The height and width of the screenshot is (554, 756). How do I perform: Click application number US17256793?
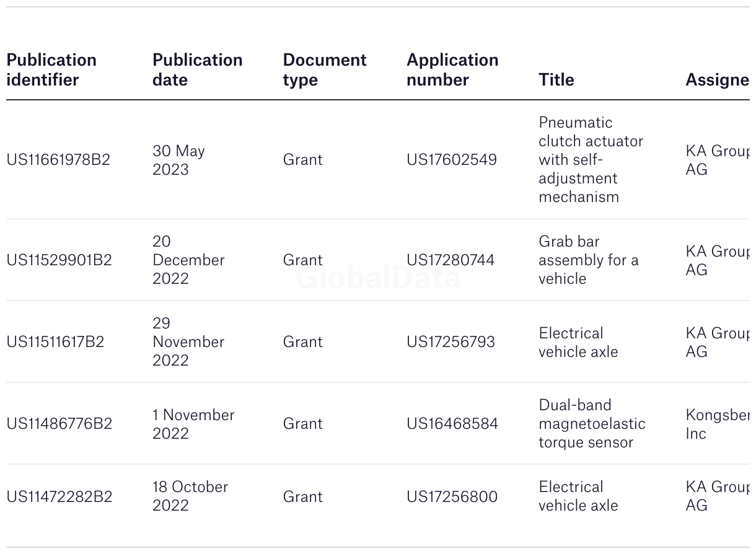[451, 341]
